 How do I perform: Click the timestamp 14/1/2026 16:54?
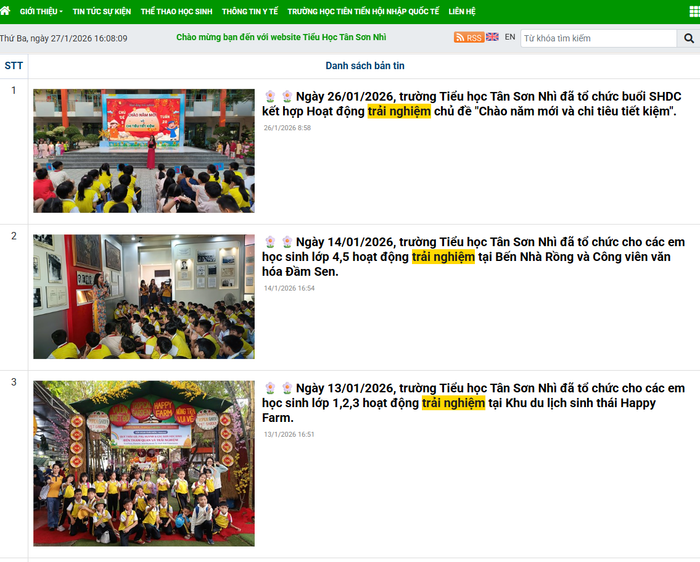[x=289, y=288]
